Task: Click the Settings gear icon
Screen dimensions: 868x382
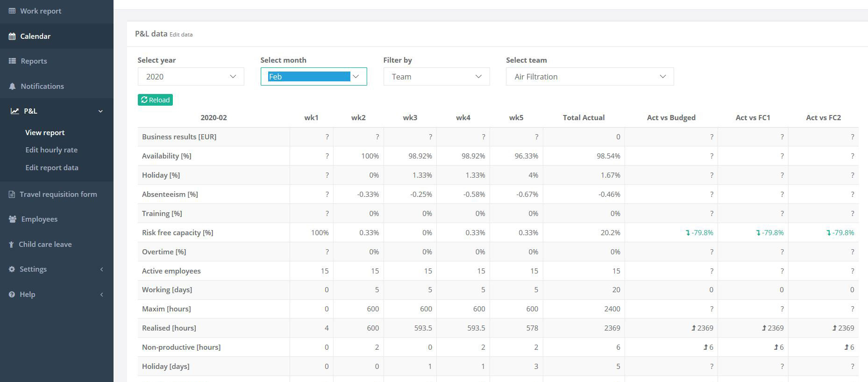Action: [12, 269]
